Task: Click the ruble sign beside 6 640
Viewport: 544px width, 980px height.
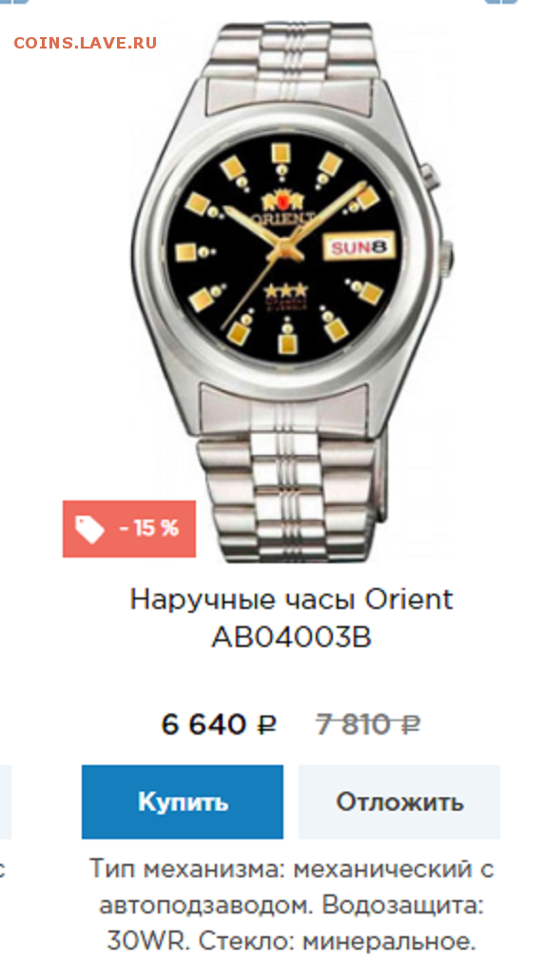Action: click(x=266, y=725)
